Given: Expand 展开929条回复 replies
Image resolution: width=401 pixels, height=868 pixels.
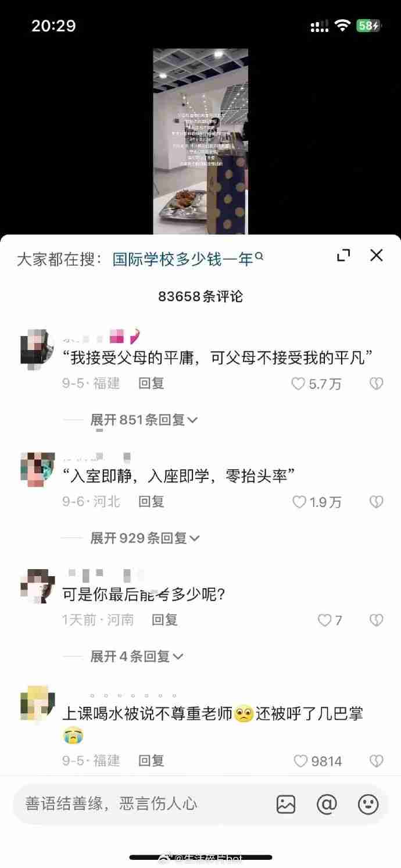Looking at the screenshot, I should (144, 538).
